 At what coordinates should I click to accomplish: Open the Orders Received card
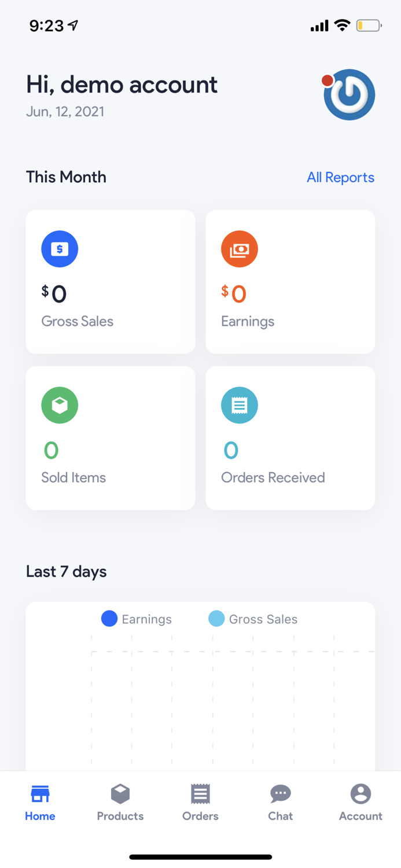(290, 437)
